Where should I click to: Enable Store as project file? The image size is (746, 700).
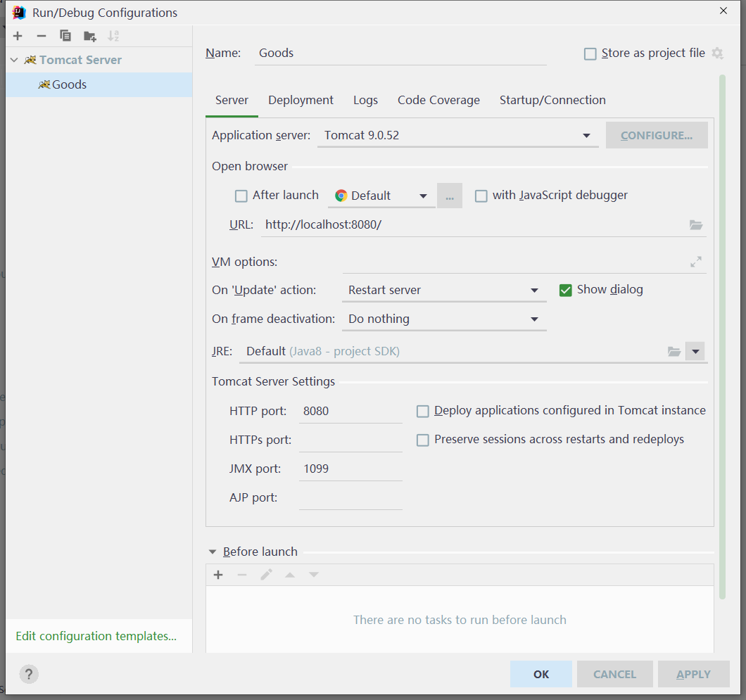click(590, 53)
